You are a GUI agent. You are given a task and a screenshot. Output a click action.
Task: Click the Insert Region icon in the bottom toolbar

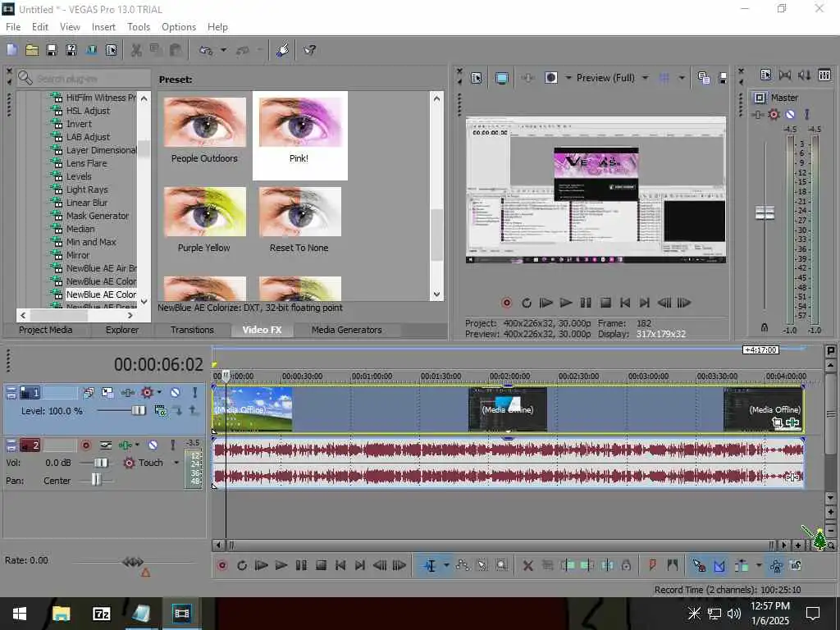tap(673, 565)
